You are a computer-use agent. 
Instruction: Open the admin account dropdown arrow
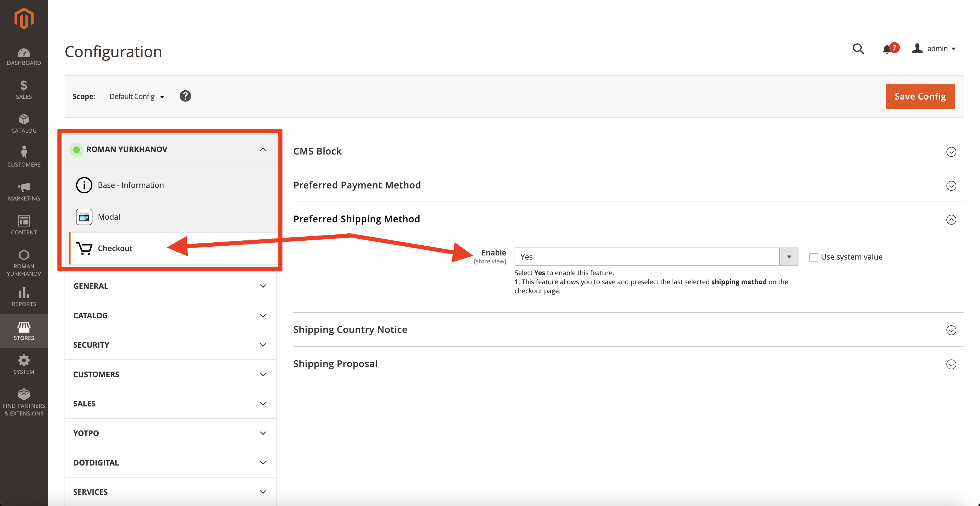point(953,49)
